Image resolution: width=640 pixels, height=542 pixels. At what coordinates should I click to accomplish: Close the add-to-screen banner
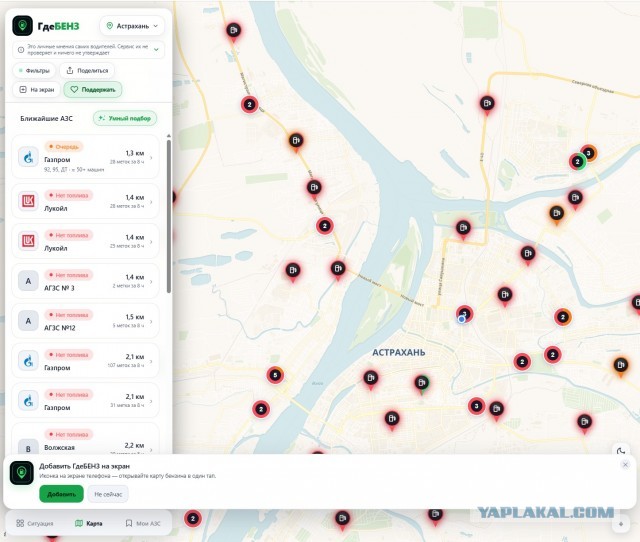pyautogui.click(x=625, y=464)
